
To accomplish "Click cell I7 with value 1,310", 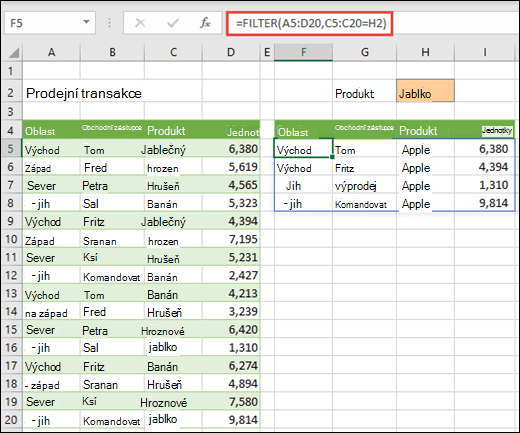I will point(484,185).
